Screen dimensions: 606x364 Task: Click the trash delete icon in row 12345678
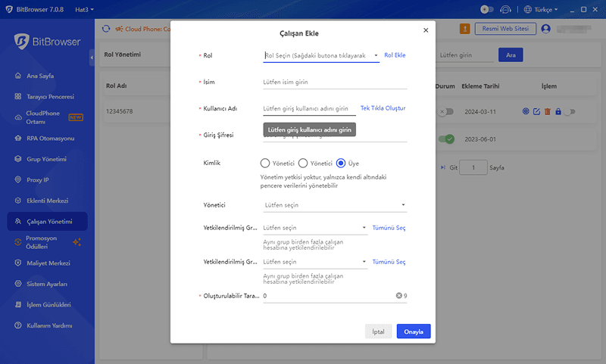pos(547,112)
